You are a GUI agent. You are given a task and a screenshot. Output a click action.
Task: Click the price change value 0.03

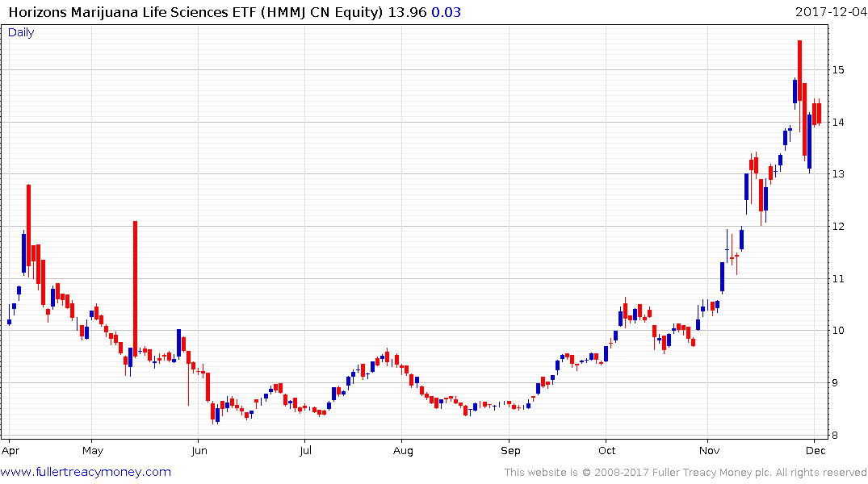point(447,12)
